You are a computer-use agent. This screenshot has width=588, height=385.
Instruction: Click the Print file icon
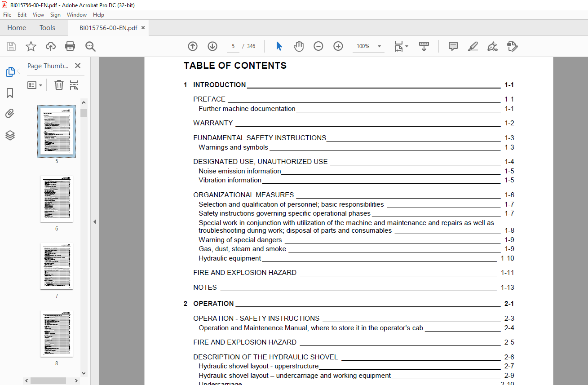click(x=70, y=46)
